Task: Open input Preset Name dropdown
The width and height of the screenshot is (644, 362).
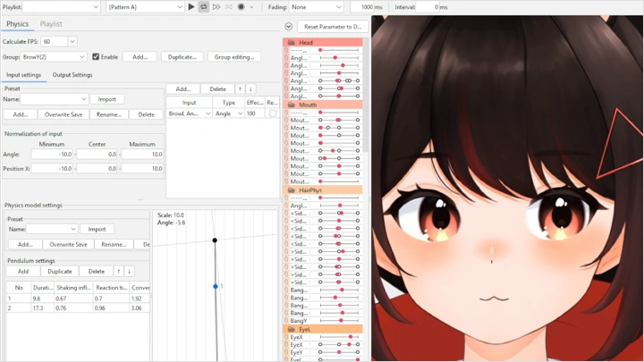Action: point(55,99)
